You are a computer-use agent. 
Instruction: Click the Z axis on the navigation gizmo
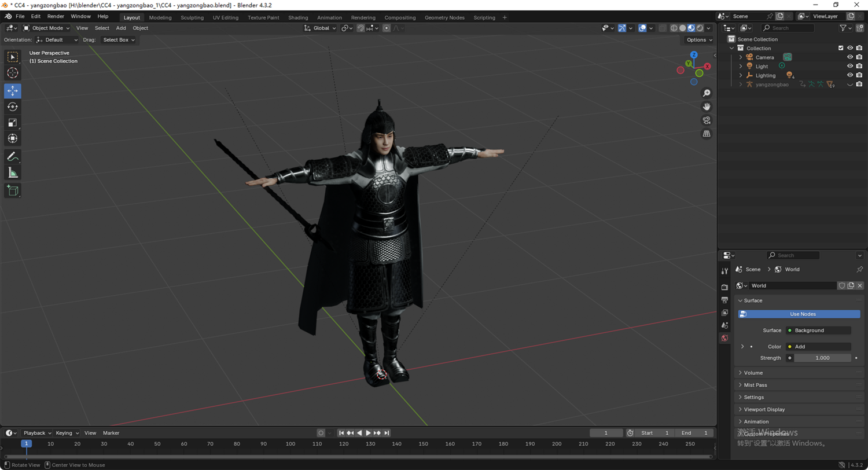[694, 56]
